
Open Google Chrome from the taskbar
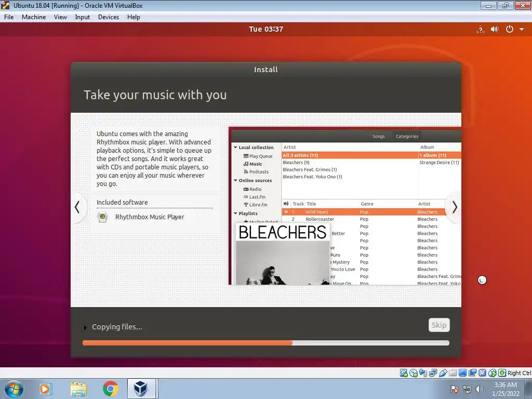[110, 389]
